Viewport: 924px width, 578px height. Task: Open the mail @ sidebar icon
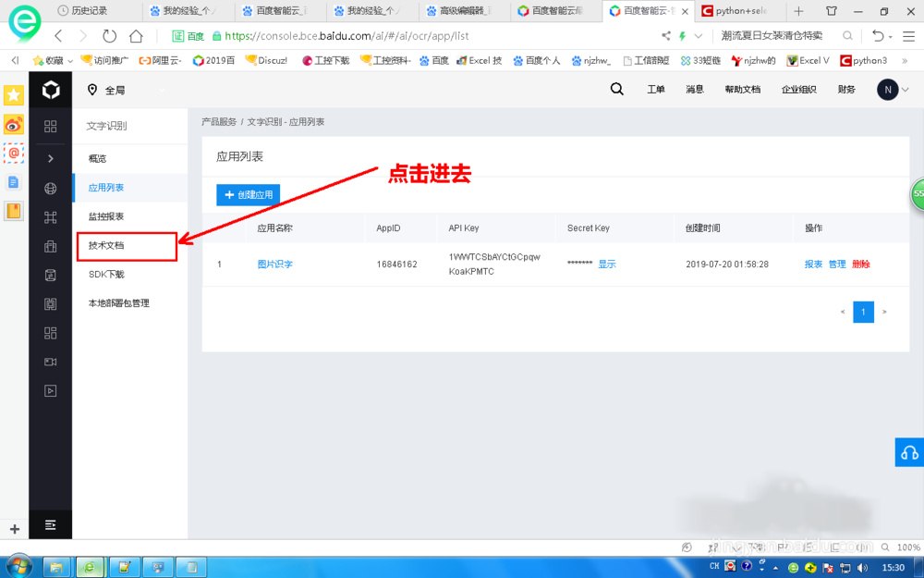[x=14, y=153]
